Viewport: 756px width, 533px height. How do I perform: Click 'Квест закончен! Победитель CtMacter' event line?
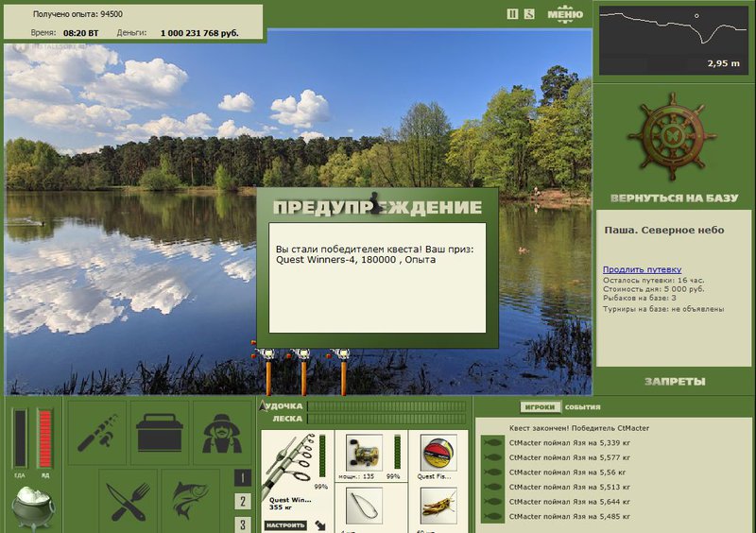[x=579, y=428]
